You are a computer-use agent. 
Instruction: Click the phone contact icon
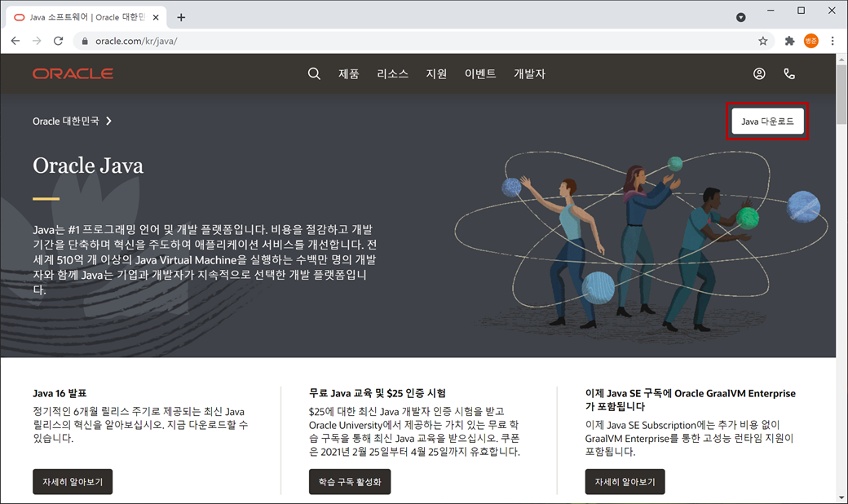point(789,73)
